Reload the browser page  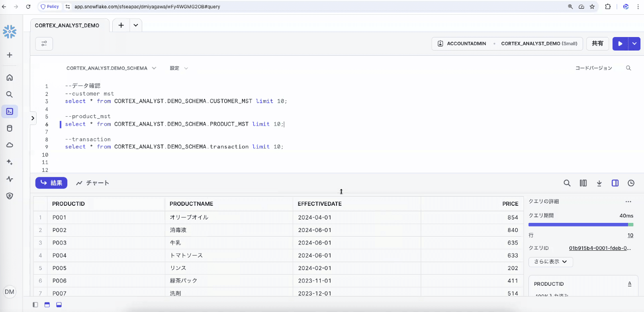point(28,7)
